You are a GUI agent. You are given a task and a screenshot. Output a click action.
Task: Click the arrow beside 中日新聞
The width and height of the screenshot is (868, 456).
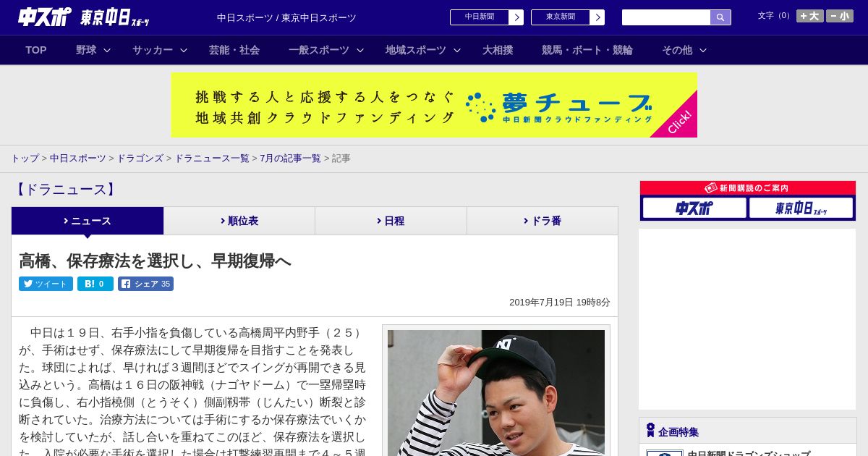click(516, 17)
